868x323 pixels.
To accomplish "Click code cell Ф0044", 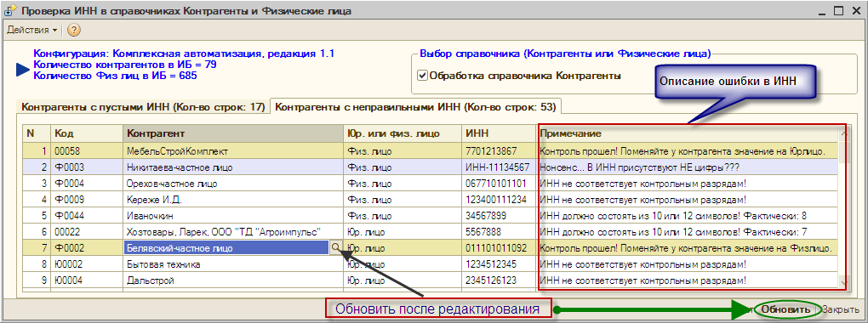I will 87,216.
